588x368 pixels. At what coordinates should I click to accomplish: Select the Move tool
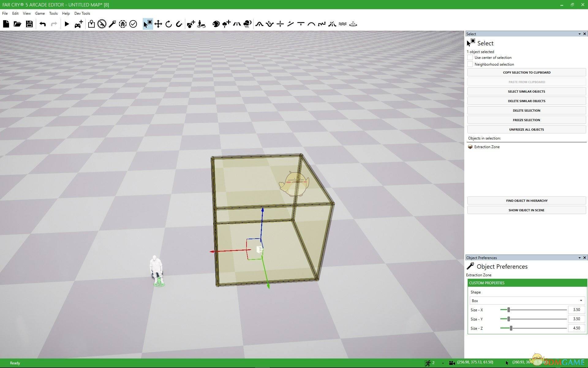[x=158, y=24]
